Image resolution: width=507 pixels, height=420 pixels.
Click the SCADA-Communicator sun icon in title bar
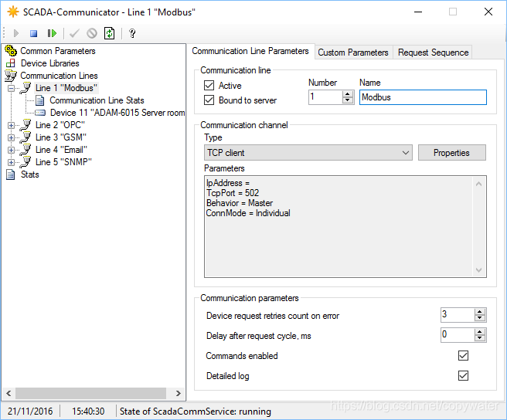13,12
